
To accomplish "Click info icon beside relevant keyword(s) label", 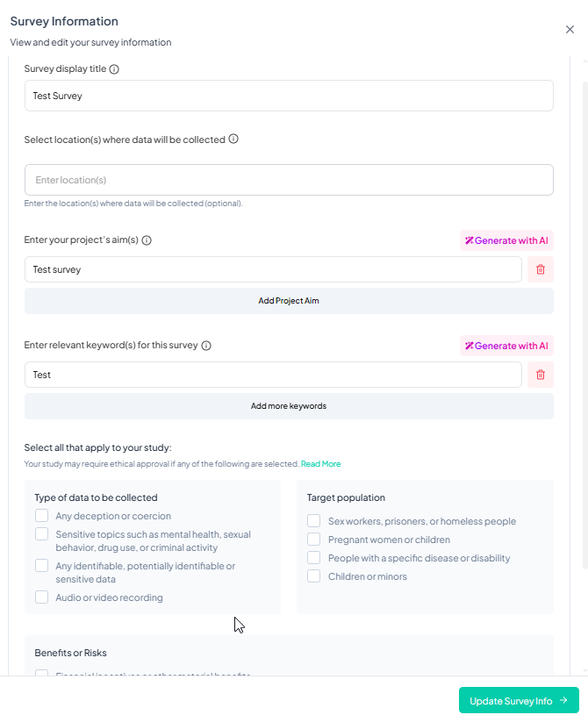I will click(x=206, y=346).
